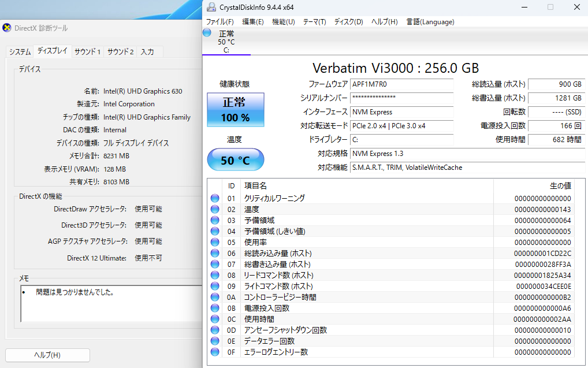Open the 編集(E) menu
Image resolution: width=588 pixels, height=368 pixels.
[253, 22]
